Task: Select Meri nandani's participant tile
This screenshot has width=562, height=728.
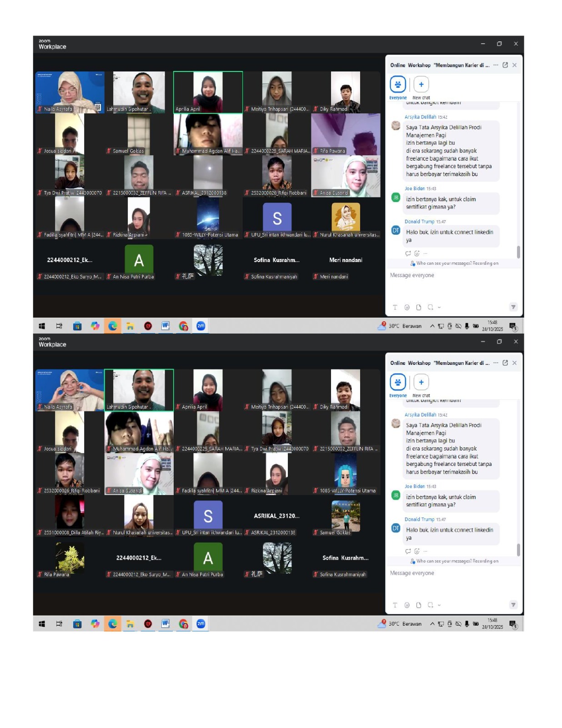Action: [346, 264]
